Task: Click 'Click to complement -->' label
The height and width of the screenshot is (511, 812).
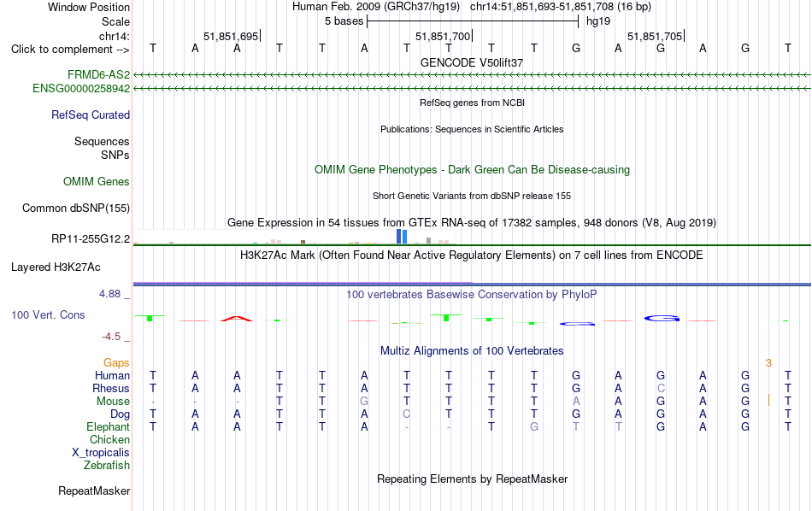Action: [70, 50]
